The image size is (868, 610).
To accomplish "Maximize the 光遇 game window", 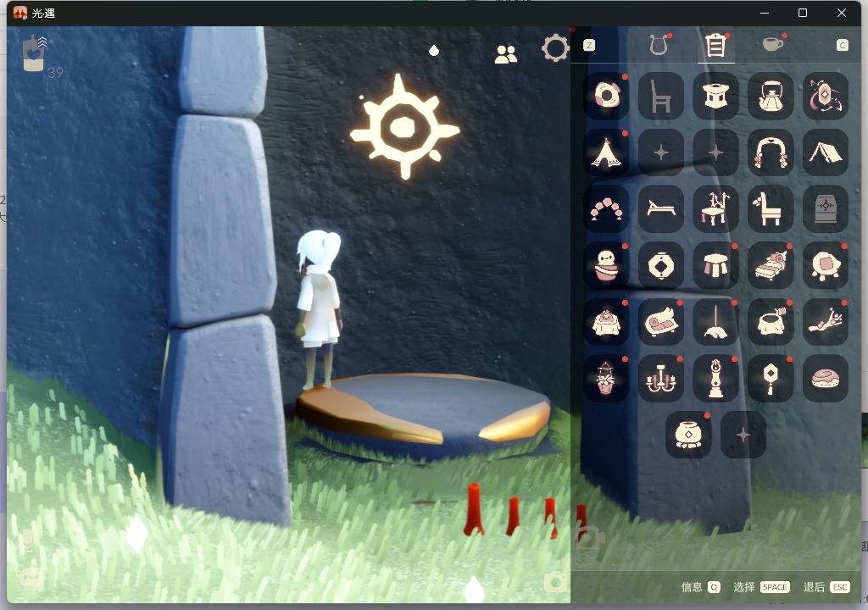I will 803,13.
